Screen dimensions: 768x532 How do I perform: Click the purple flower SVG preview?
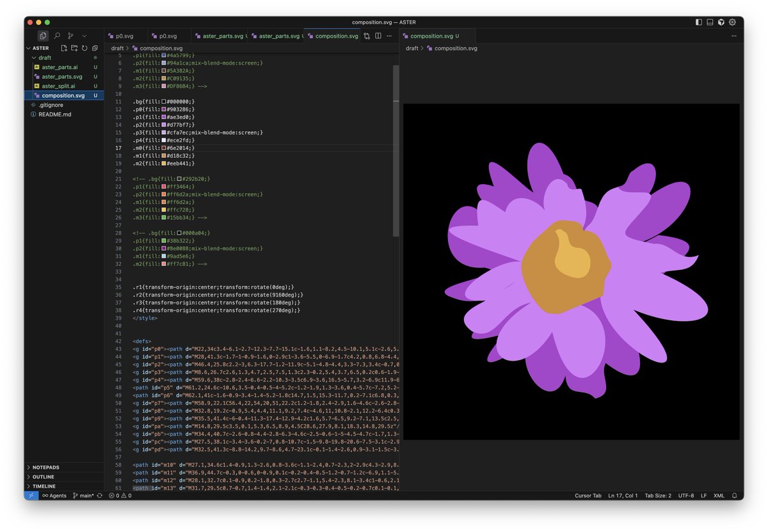[x=571, y=272]
